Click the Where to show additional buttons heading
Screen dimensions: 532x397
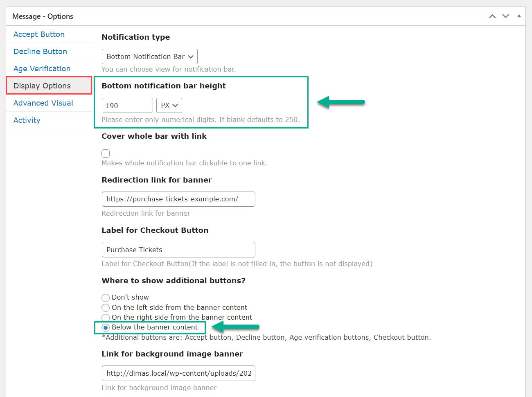[174, 281]
